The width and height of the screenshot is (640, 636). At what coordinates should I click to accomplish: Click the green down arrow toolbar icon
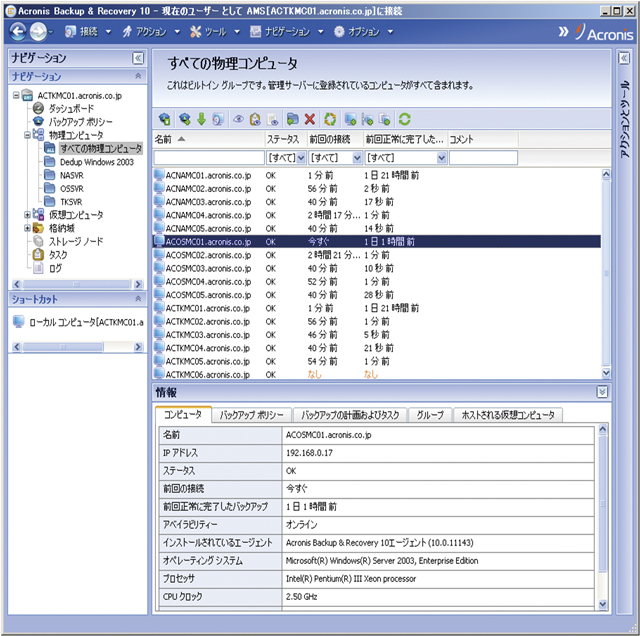[201, 119]
